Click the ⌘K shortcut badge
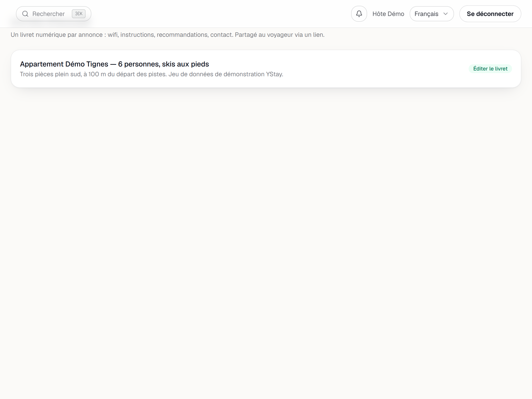 point(79,14)
